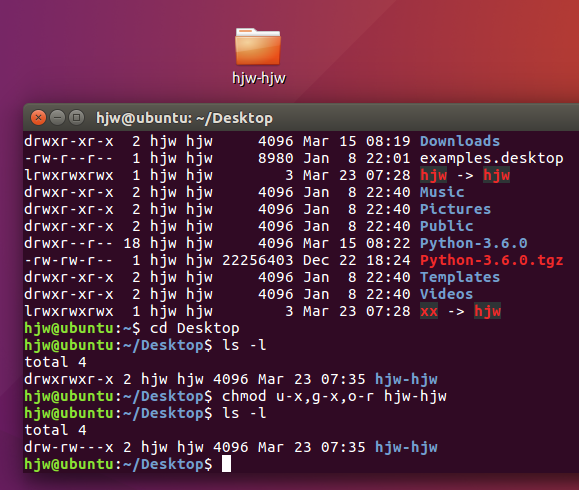The image size is (579, 490).
Task: Click the time 22:01 on examples.desktop row
Action: pos(388,158)
